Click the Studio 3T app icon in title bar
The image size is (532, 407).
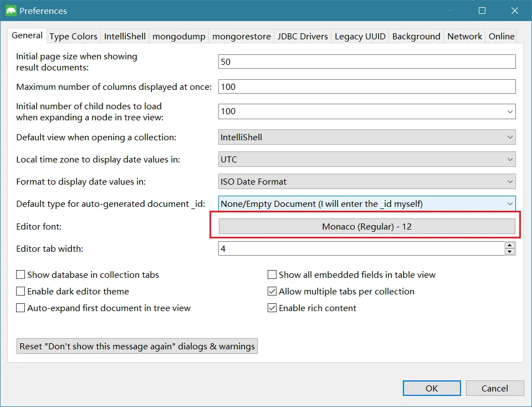[11, 11]
